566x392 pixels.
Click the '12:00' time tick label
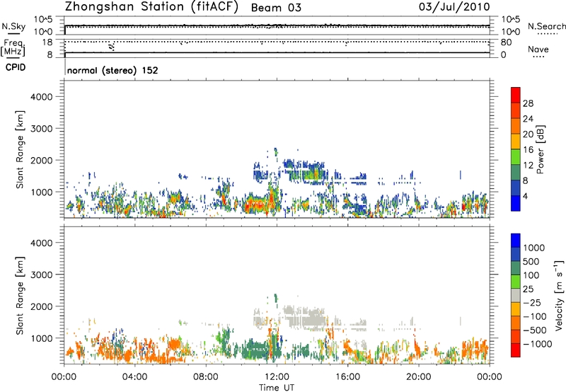(277, 377)
